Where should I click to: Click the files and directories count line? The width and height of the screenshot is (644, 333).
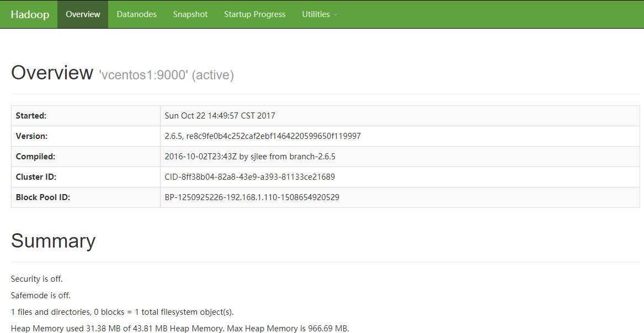pos(122,312)
